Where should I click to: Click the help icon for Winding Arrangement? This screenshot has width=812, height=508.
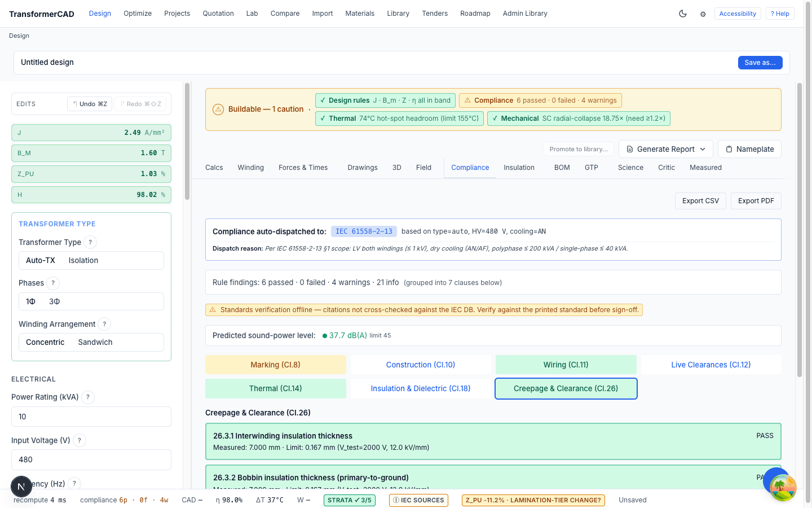104,324
